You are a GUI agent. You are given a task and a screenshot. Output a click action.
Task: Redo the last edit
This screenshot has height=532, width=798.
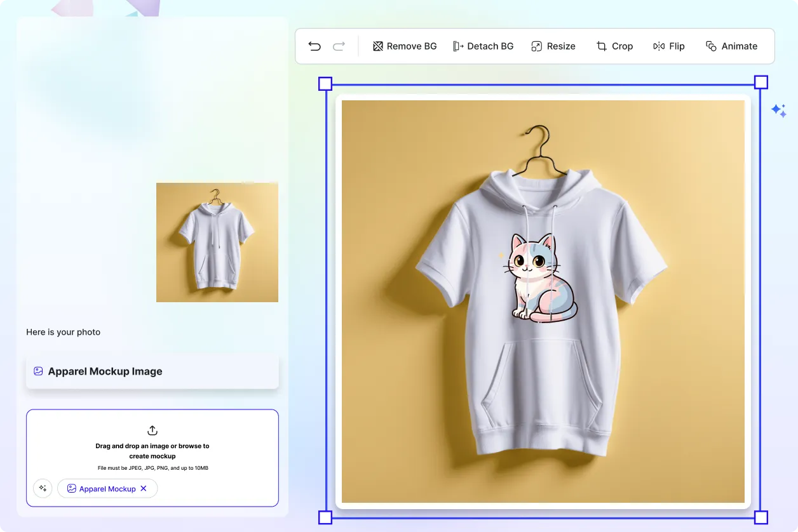pyautogui.click(x=339, y=46)
